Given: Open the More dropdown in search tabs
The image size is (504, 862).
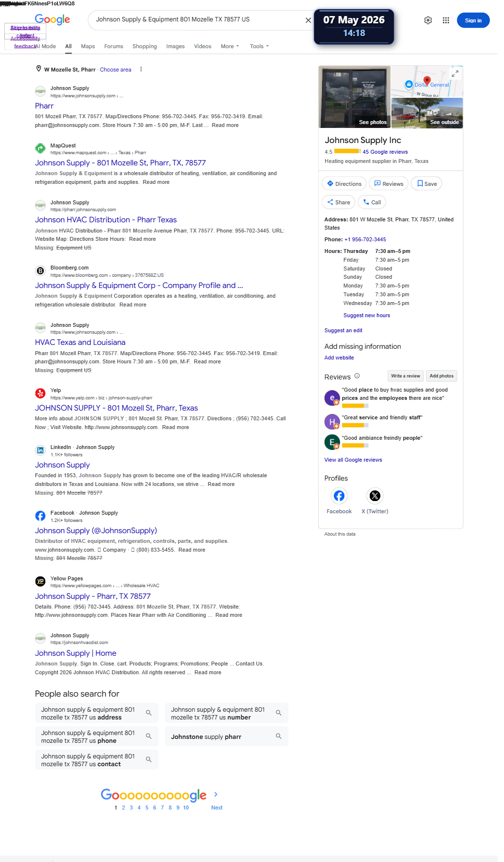Looking at the screenshot, I should [x=230, y=46].
